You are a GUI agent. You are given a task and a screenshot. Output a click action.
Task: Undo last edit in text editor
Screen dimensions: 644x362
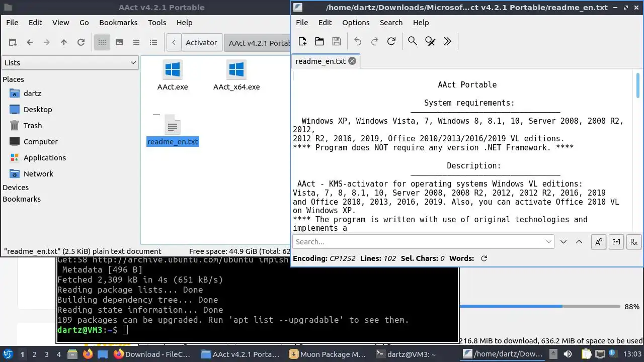358,41
